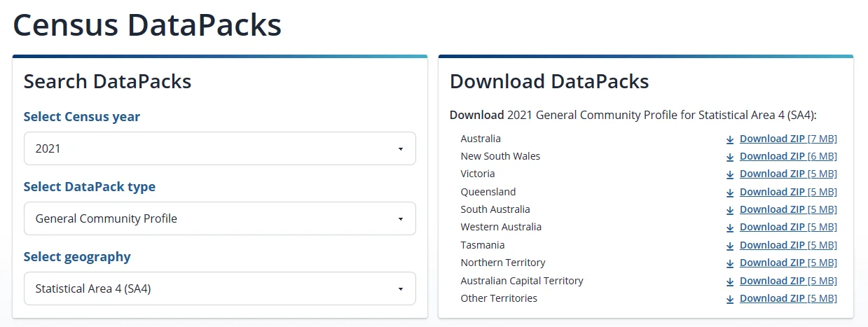Viewport: 868px width, 327px height.
Task: Select the download icon for Tasmania
Action: tap(730, 246)
